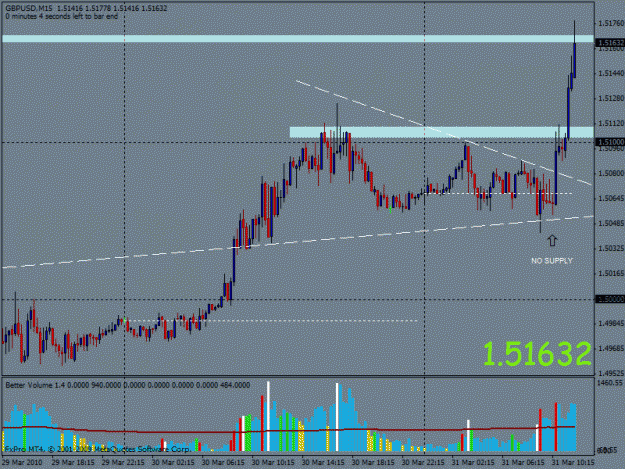Click the GBPUSD.M15 symbol title text
625x469 pixels.
(x=28, y=8)
